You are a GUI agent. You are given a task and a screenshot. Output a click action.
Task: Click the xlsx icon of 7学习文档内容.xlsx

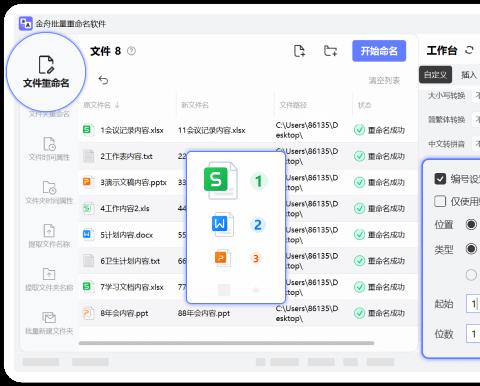87,286
